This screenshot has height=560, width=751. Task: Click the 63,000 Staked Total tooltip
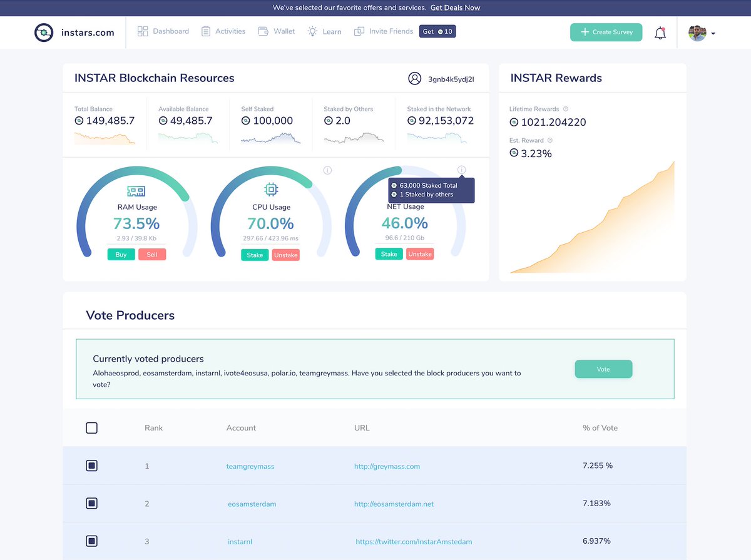click(431, 190)
